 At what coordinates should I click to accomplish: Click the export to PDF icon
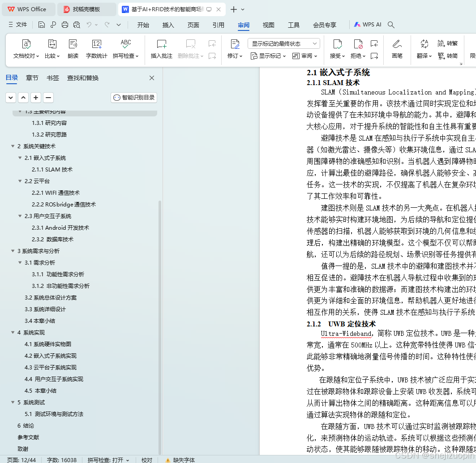point(53,25)
